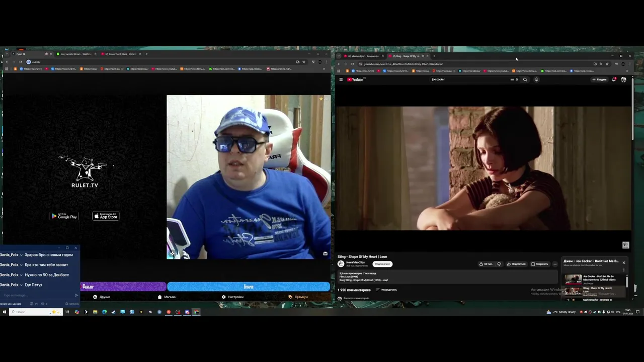Bookmark the YouTube page with star
644x362 pixels.
607,64
